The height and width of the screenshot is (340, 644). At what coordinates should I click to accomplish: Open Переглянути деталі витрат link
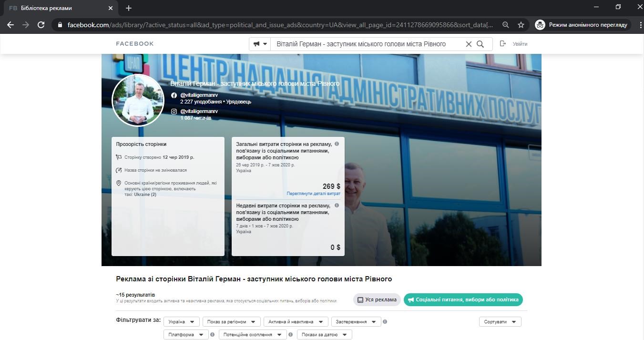click(314, 194)
